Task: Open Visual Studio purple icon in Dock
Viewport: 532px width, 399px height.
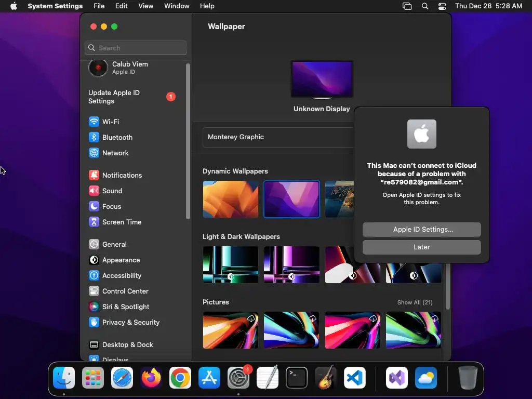Action: [x=397, y=378]
